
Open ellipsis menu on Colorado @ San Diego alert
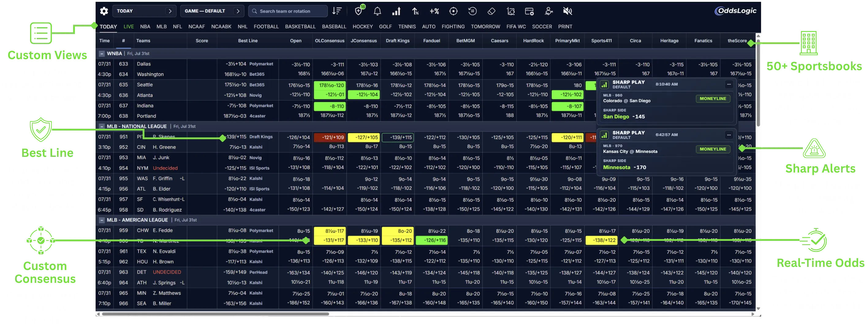pyautogui.click(x=729, y=84)
